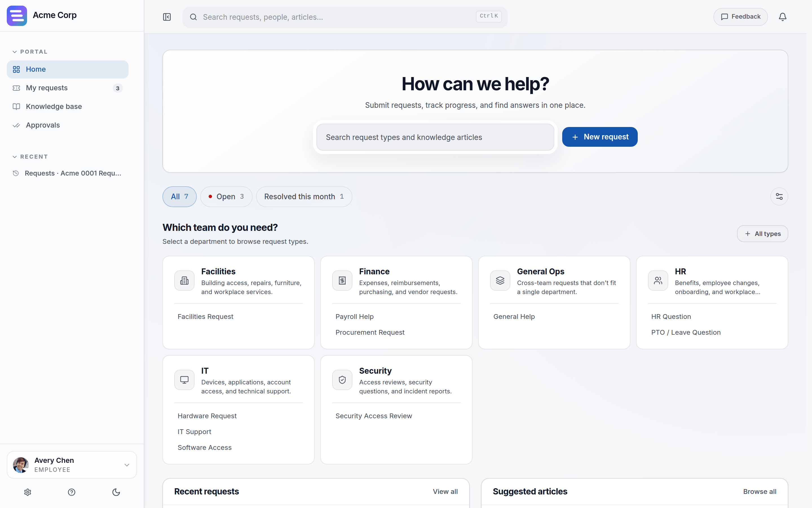Click the Finance receipt icon
Image resolution: width=812 pixels, height=508 pixels.
(342, 281)
